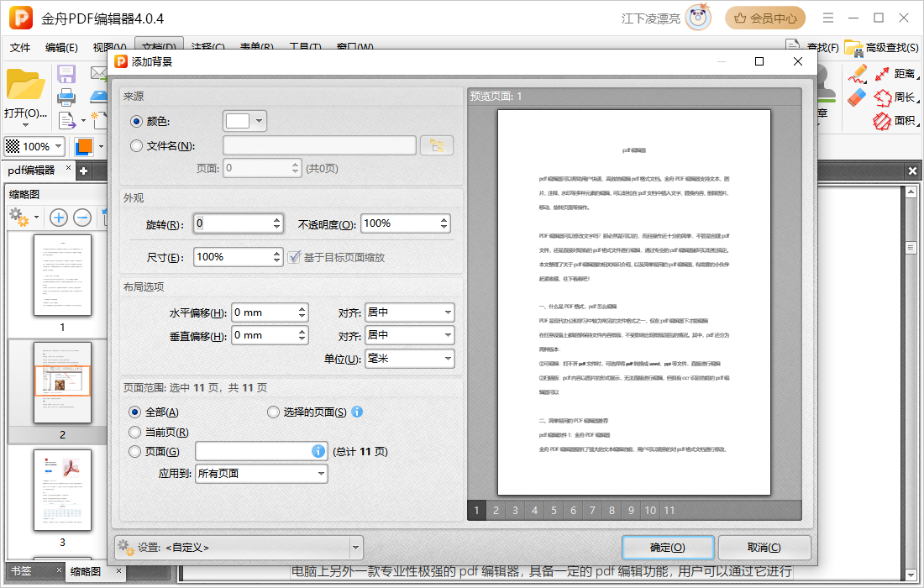
Task: Select page 3 thumbnail
Action: point(62,491)
